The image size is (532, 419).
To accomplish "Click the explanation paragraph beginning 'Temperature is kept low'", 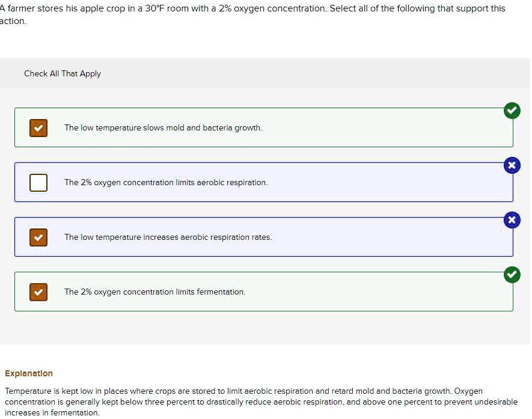I will coord(261,402).
